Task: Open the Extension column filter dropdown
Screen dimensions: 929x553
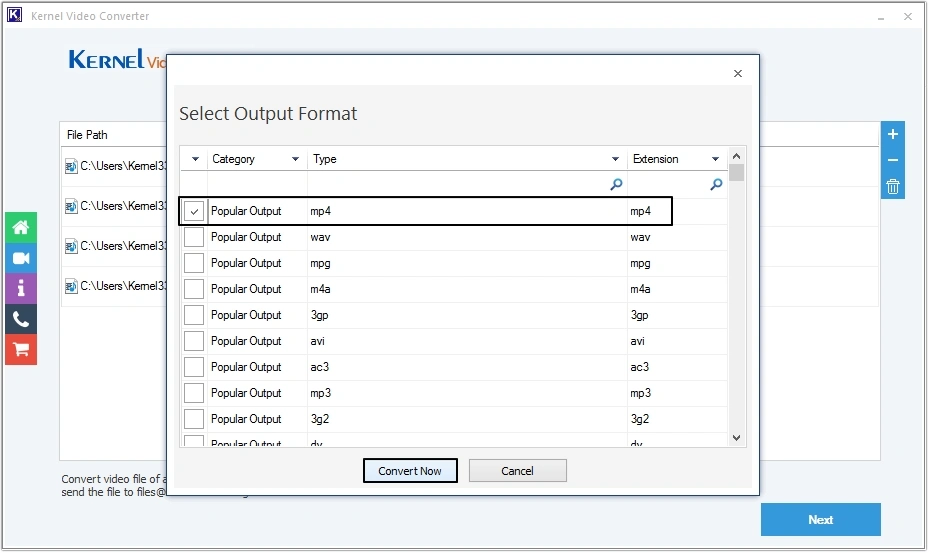Action: [715, 159]
